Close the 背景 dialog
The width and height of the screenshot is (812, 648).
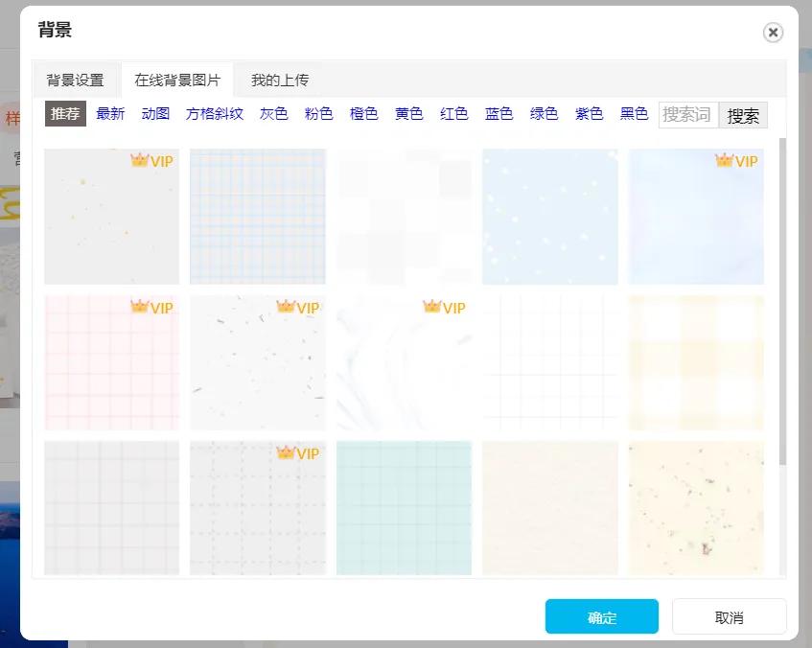point(773,32)
